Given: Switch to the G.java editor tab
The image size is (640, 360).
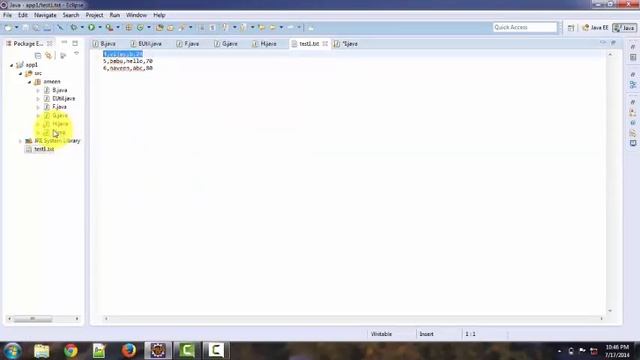Looking at the screenshot, I should click(226, 44).
